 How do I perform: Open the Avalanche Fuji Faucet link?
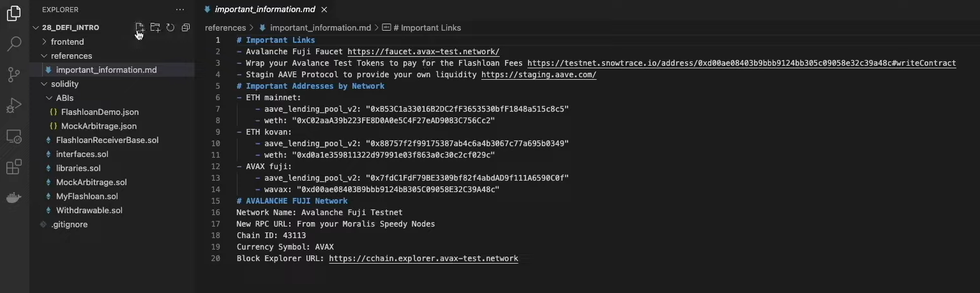click(423, 52)
